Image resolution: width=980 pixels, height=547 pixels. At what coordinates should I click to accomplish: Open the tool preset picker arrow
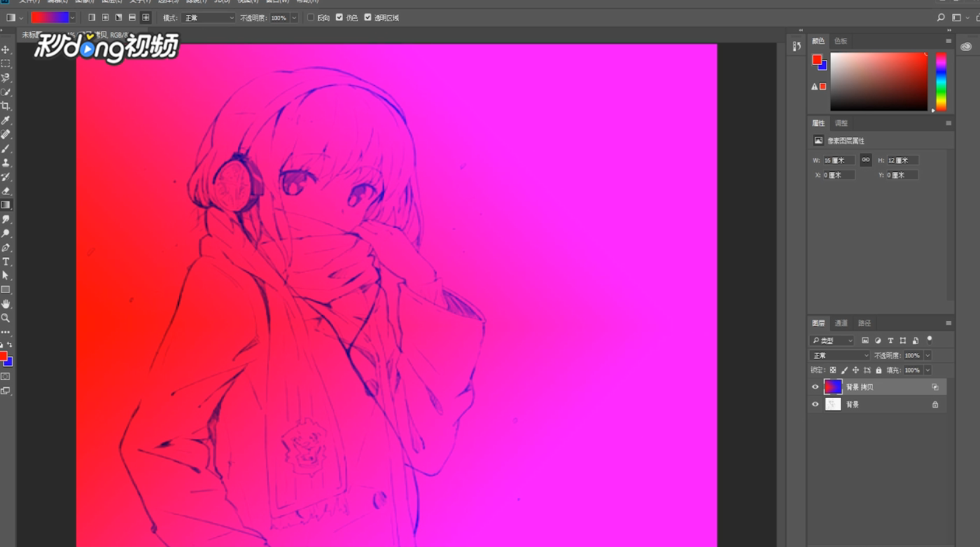20,18
